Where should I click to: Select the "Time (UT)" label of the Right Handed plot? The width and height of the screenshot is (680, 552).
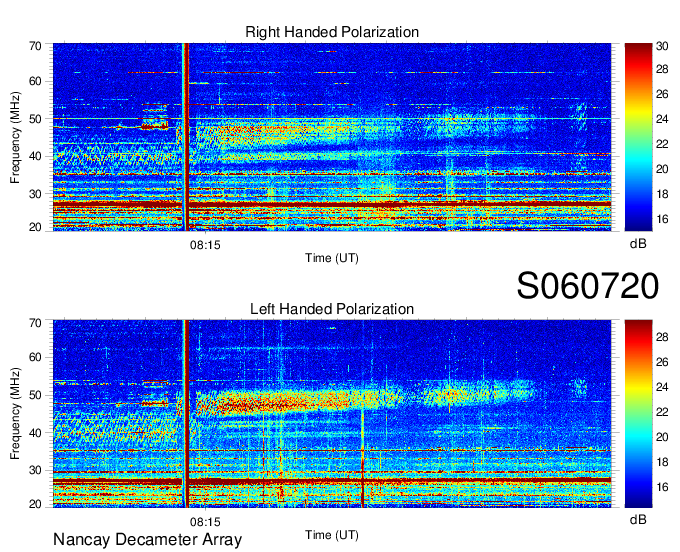pos(332,258)
